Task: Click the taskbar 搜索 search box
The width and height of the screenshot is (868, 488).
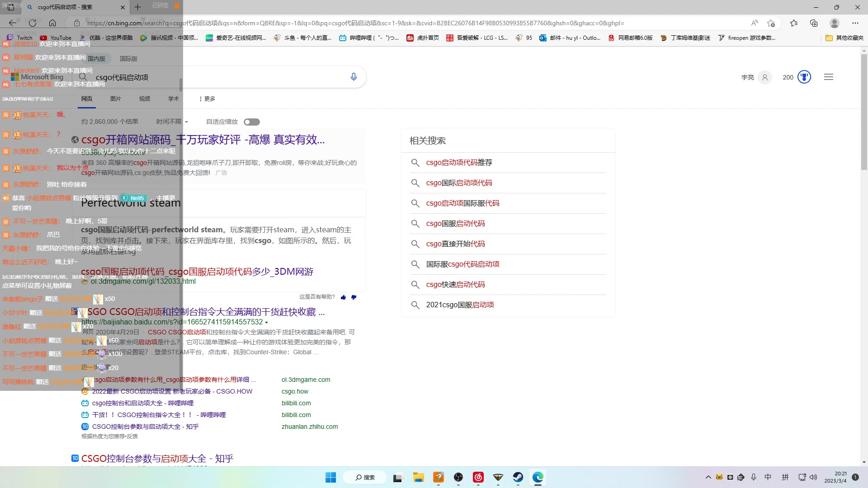Action: [x=365, y=477]
